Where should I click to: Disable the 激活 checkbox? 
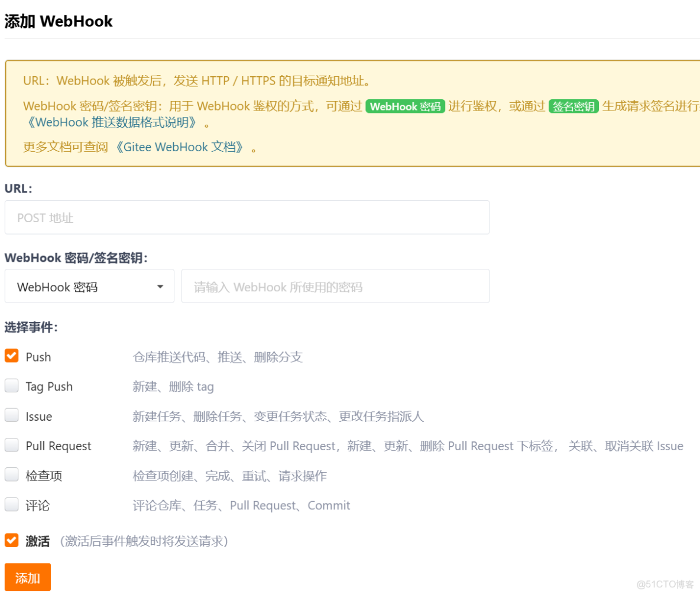coord(11,539)
